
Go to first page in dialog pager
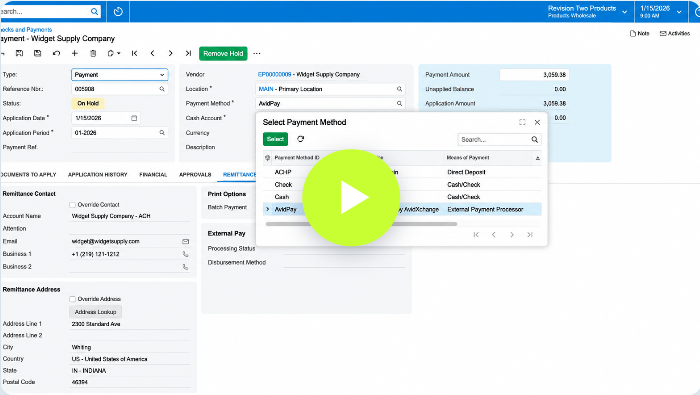pos(476,235)
